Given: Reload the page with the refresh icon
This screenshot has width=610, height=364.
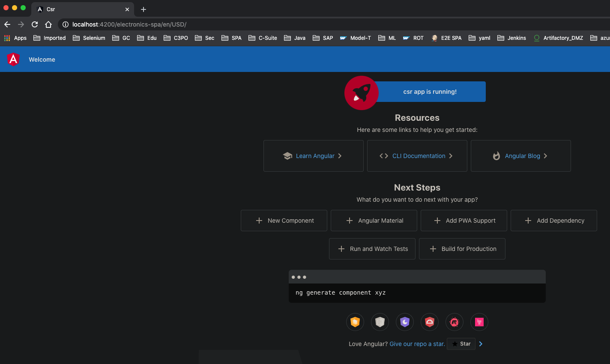Looking at the screenshot, I should (x=35, y=24).
